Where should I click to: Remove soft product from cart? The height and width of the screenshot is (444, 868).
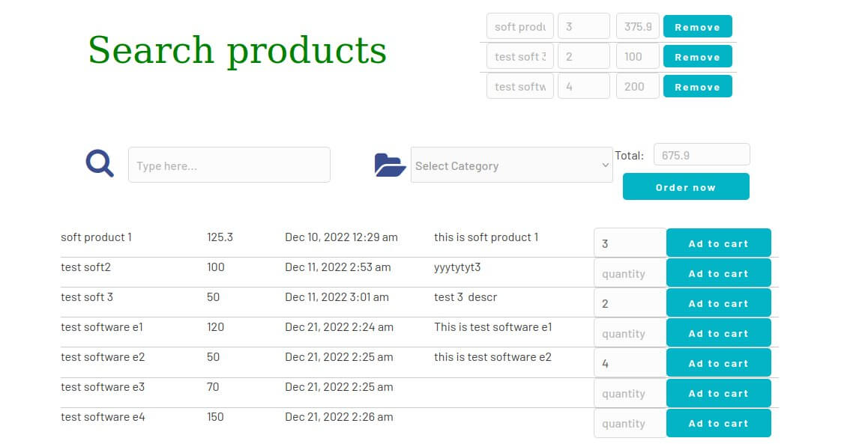[697, 27]
